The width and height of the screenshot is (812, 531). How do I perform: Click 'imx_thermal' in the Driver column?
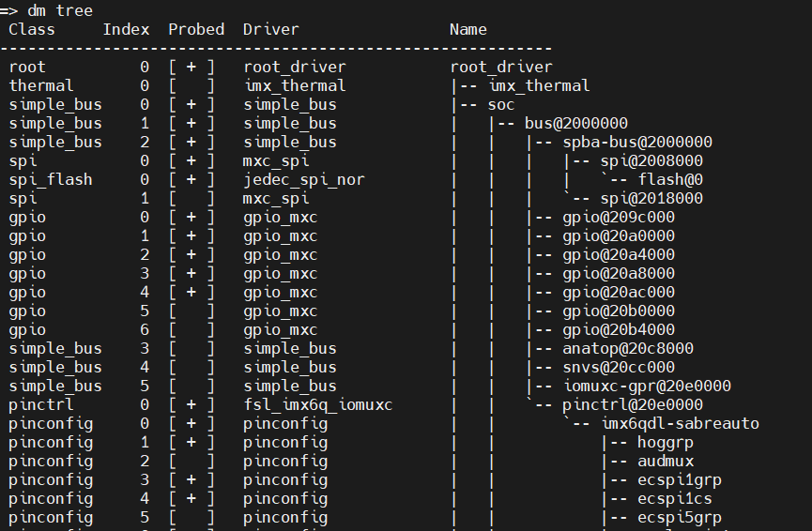point(295,86)
